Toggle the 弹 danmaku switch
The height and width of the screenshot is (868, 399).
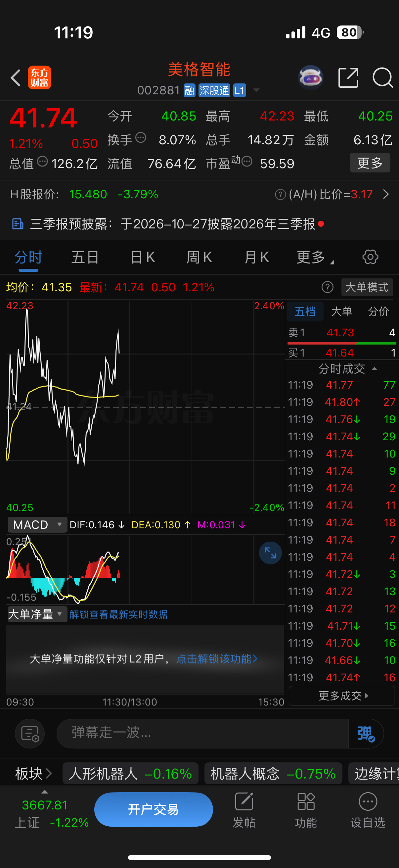point(366,734)
